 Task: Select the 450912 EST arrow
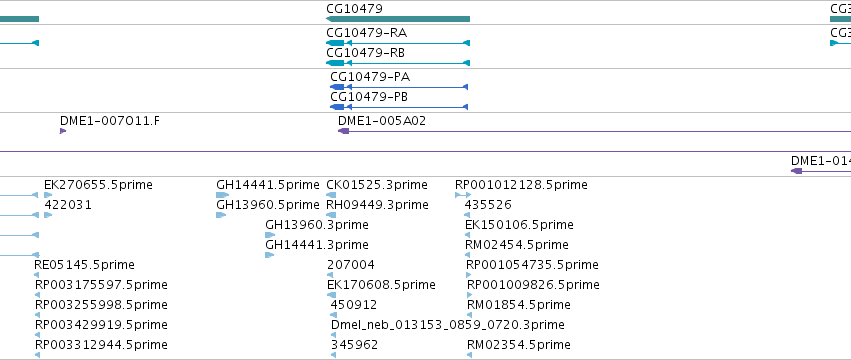coord(333,315)
